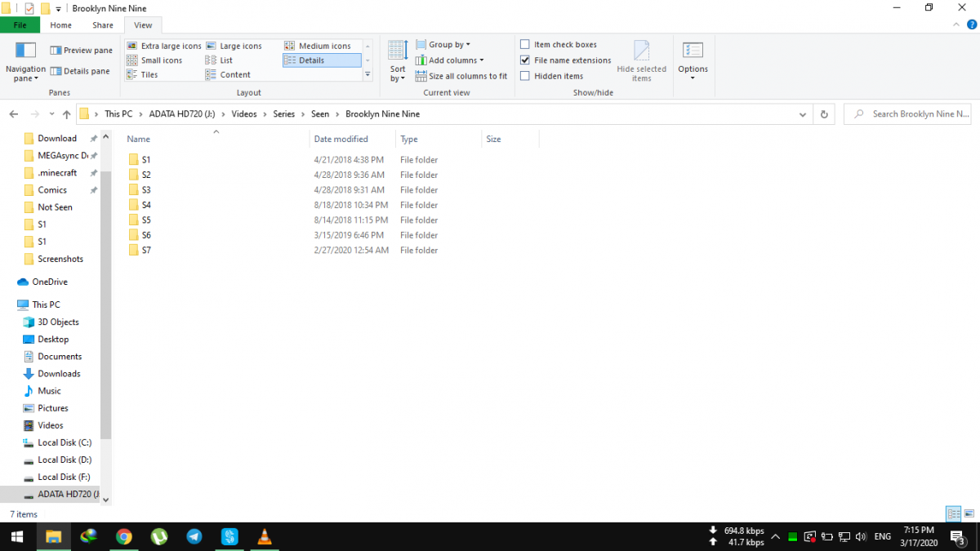
Task: Select 3D Objects in navigation pane
Action: [51, 322]
